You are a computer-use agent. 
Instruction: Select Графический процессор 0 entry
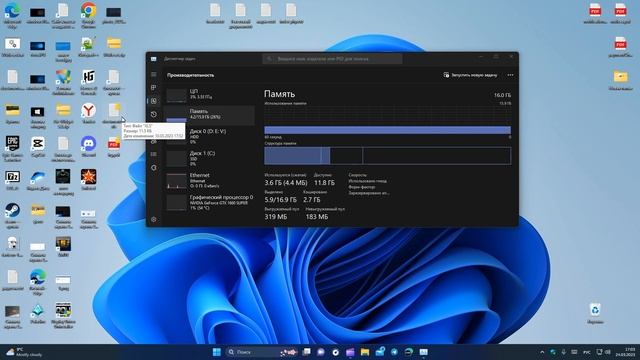click(210, 202)
